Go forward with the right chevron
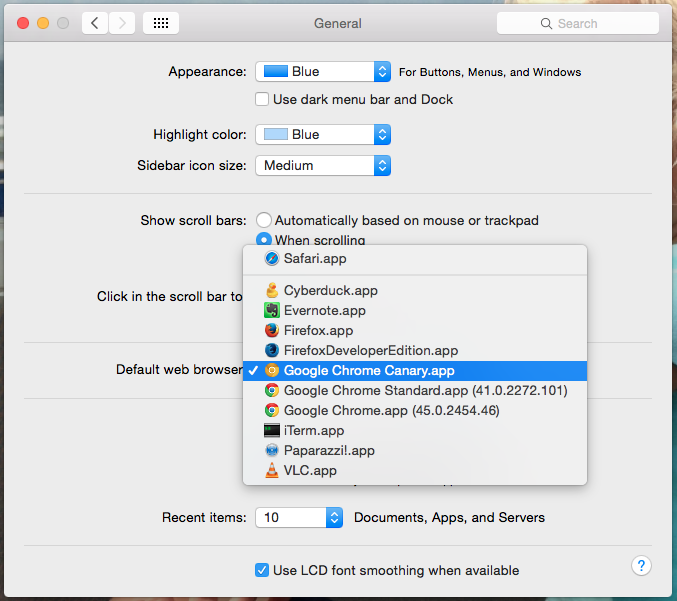677x601 pixels. pos(122,23)
